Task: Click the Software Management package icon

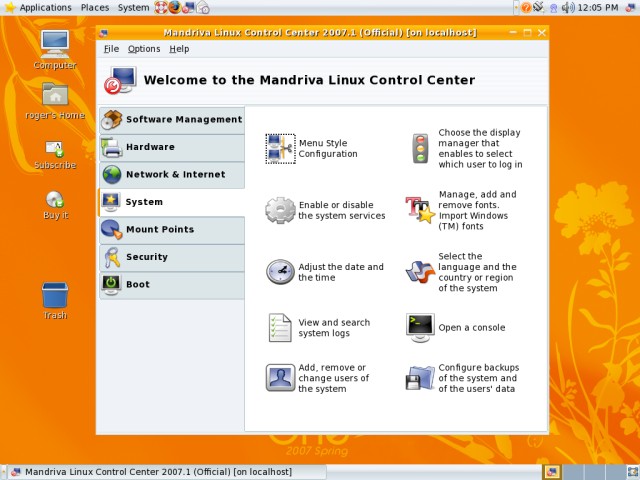Action: click(111, 120)
